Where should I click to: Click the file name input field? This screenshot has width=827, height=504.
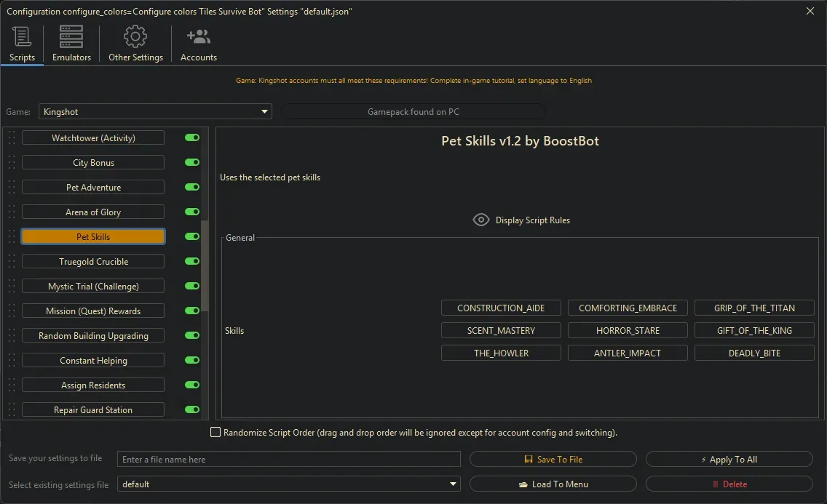click(289, 460)
